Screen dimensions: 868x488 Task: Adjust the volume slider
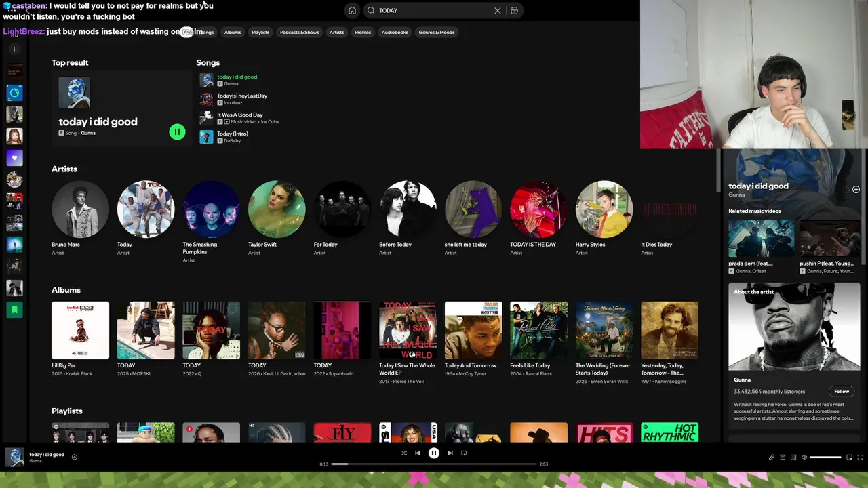click(825, 457)
